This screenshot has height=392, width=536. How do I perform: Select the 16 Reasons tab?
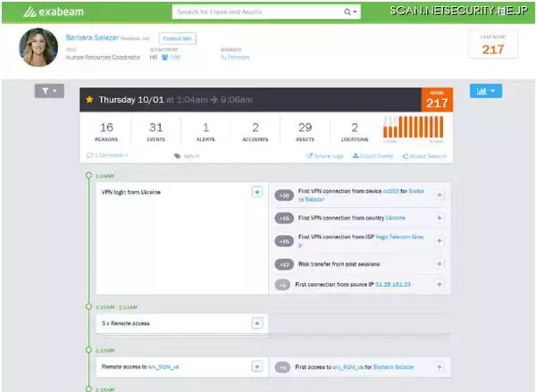coord(106,132)
